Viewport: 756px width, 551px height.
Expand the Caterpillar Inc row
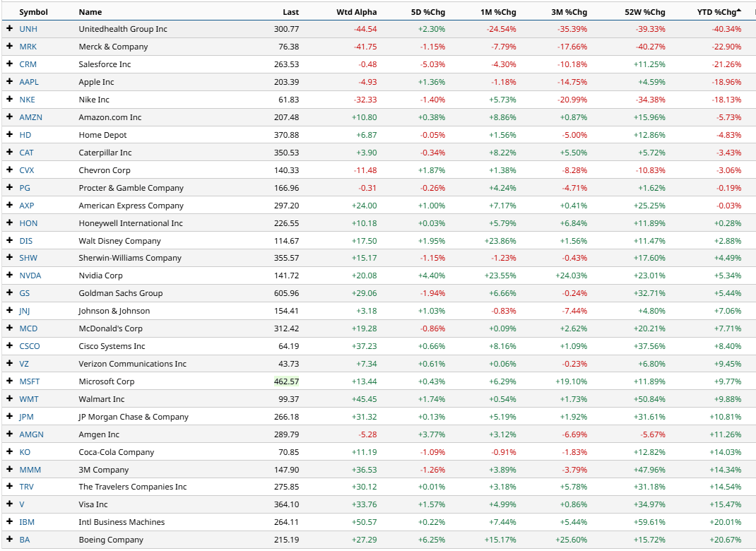9,153
